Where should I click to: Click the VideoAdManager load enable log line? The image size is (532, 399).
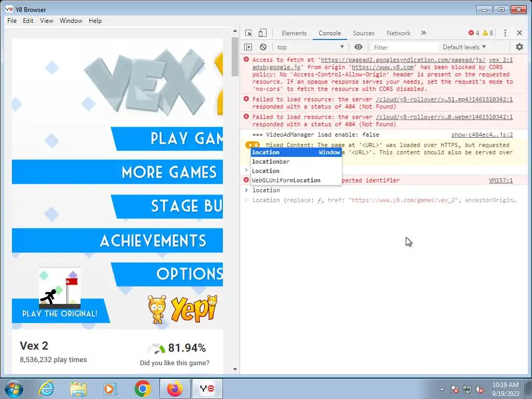point(315,135)
